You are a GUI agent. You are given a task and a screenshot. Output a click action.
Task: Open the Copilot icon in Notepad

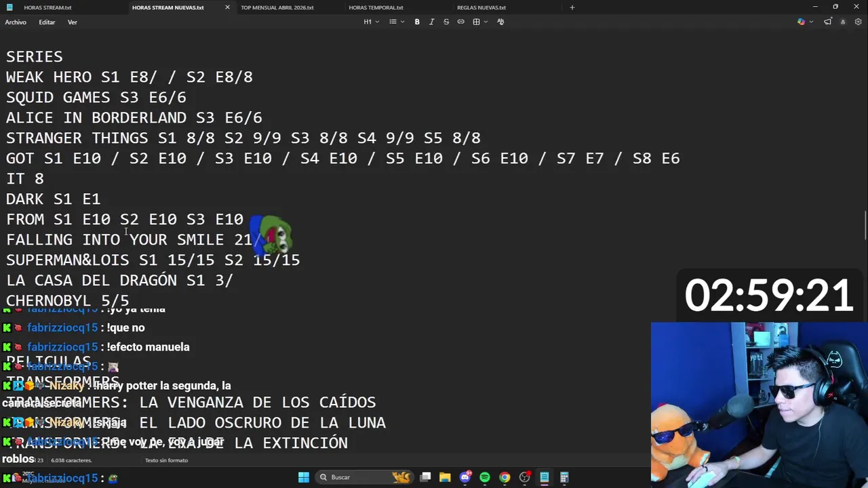tap(801, 22)
